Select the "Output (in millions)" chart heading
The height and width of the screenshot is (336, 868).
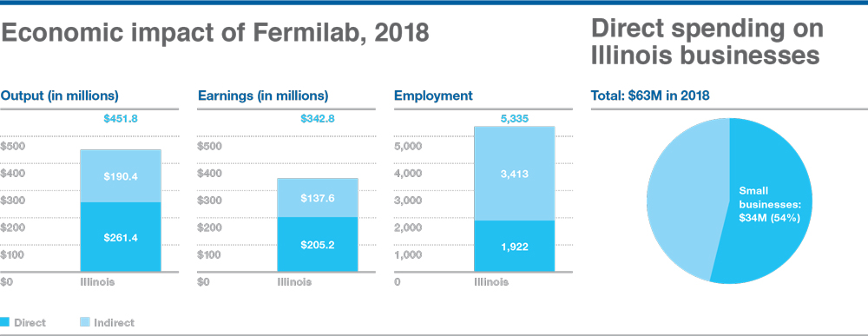(x=60, y=96)
